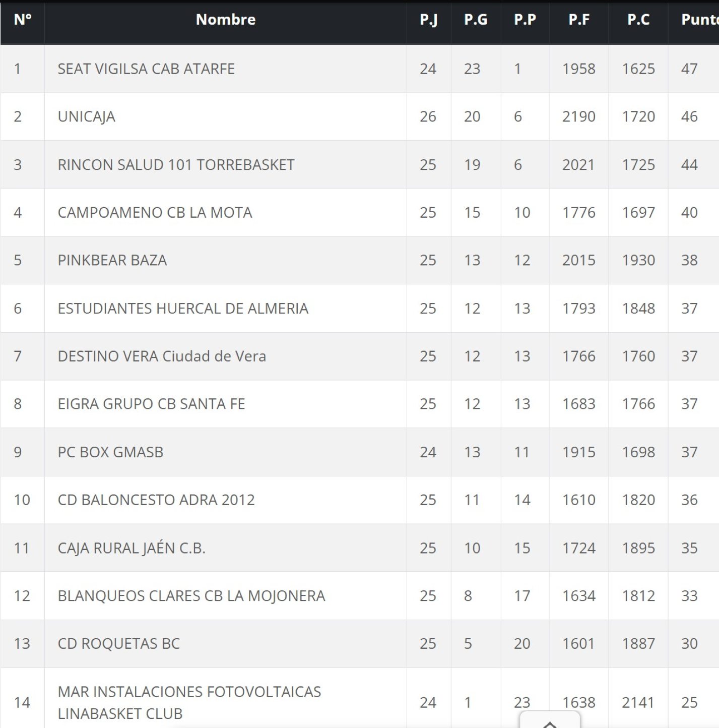Select PINKBEAR BAZA team
The width and height of the screenshot is (719, 728).
tap(112, 261)
